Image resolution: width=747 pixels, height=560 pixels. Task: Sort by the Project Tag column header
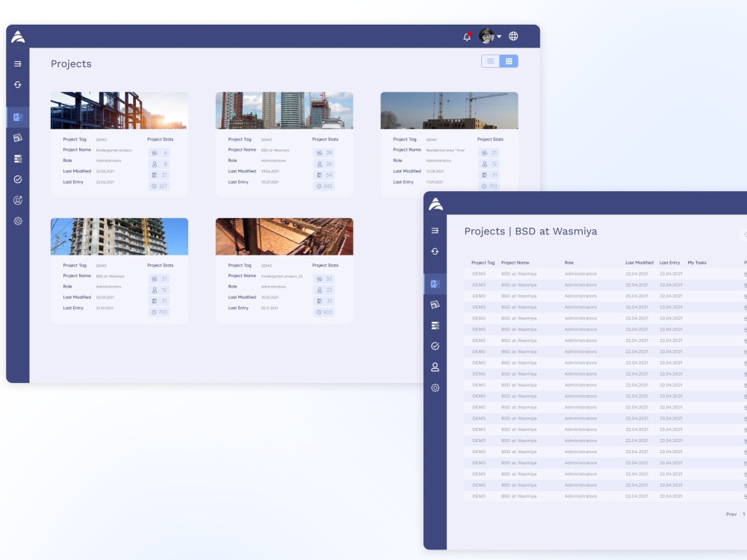click(483, 263)
